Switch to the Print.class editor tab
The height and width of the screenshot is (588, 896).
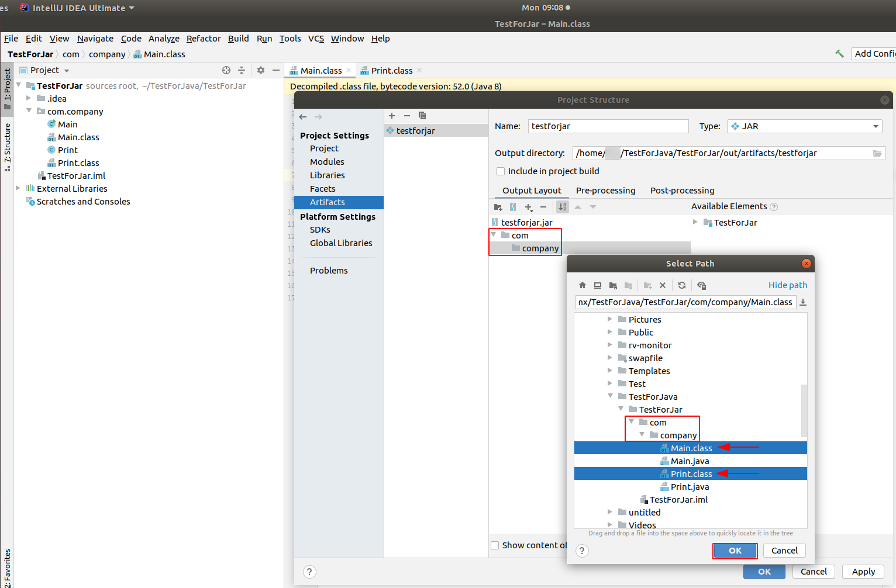pyautogui.click(x=392, y=71)
